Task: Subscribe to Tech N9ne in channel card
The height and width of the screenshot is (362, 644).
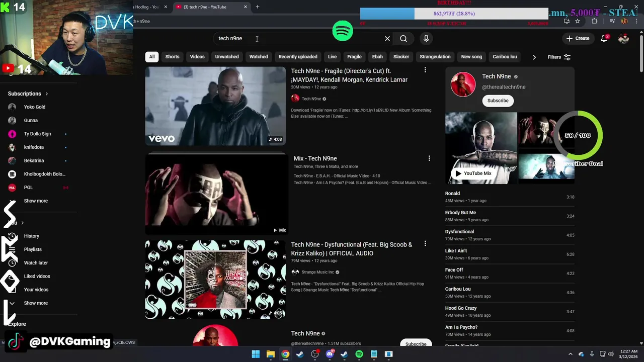Action: pyautogui.click(x=498, y=101)
